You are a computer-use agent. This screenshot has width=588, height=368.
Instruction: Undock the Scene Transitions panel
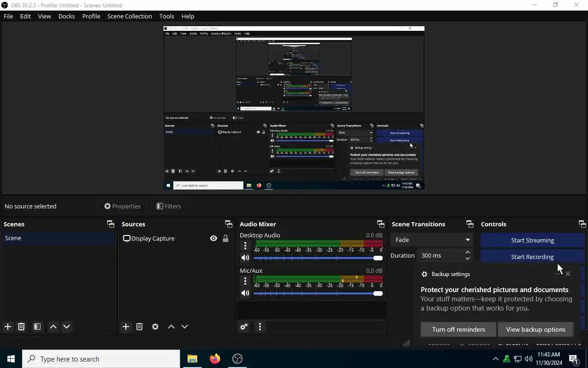(469, 224)
